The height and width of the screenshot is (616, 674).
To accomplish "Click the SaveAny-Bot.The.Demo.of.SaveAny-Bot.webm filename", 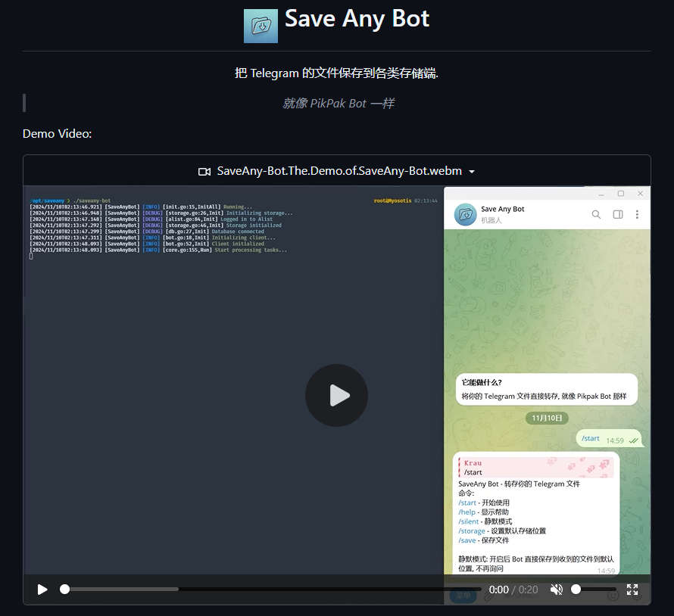I will [339, 171].
